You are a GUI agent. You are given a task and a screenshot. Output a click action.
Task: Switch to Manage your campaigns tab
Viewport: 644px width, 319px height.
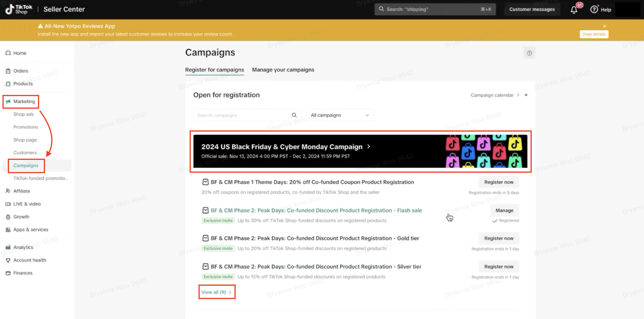[x=283, y=70]
